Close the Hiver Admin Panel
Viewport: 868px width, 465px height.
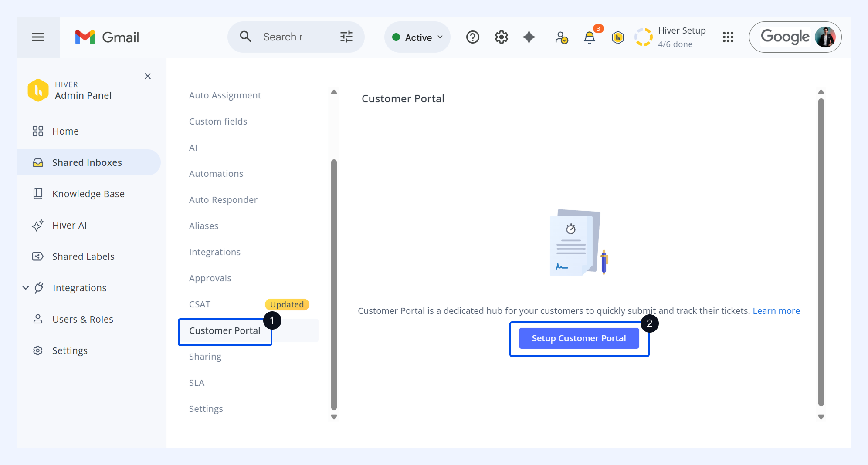(148, 76)
